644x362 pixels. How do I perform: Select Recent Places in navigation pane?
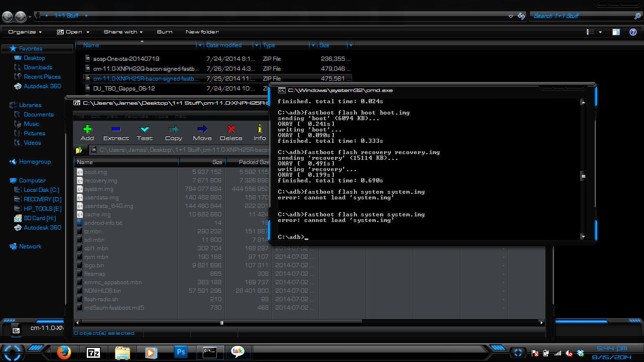[x=42, y=77]
